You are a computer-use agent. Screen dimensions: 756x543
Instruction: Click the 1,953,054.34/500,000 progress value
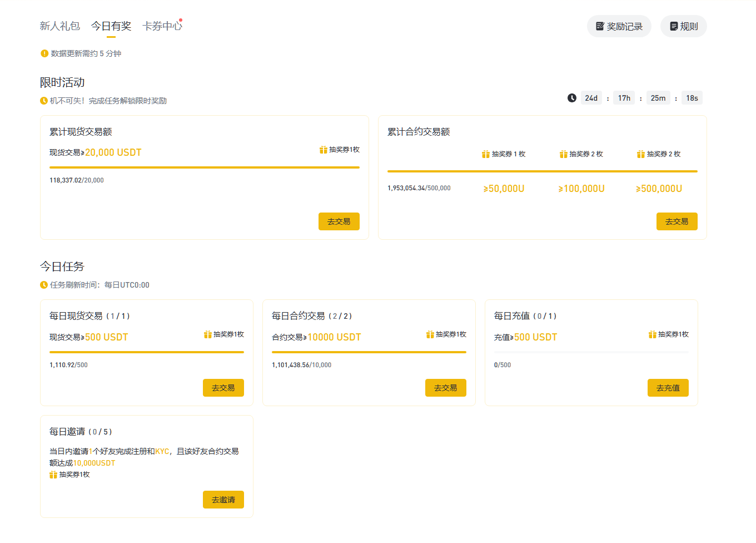click(x=419, y=188)
